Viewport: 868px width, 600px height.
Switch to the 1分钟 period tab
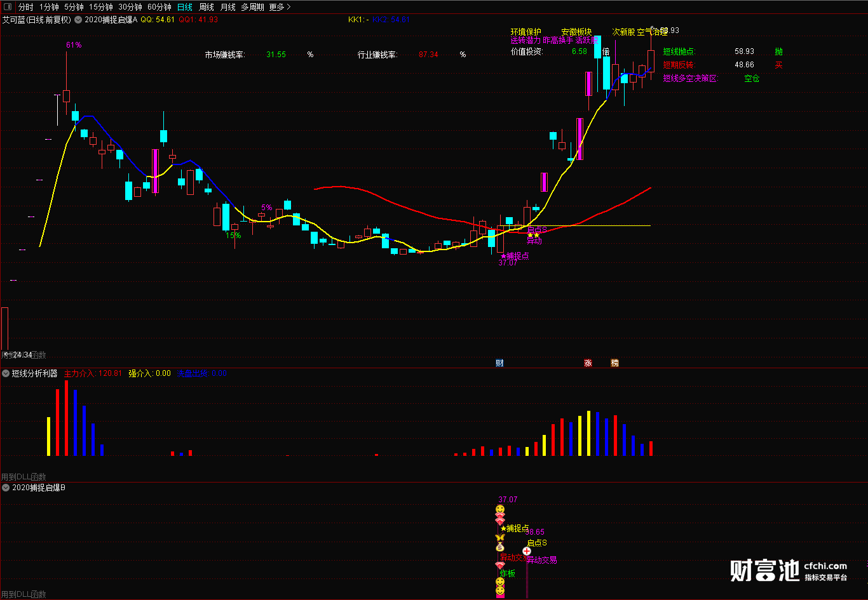click(x=49, y=7)
